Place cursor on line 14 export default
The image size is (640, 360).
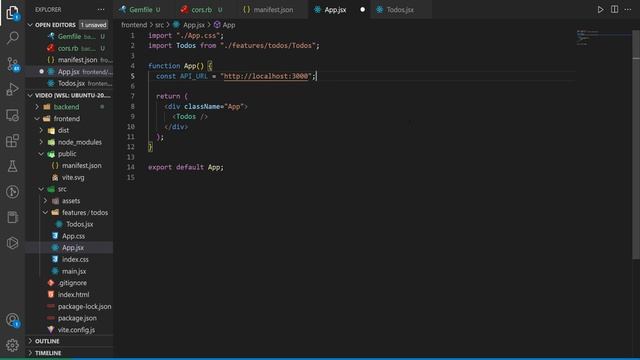click(x=186, y=167)
